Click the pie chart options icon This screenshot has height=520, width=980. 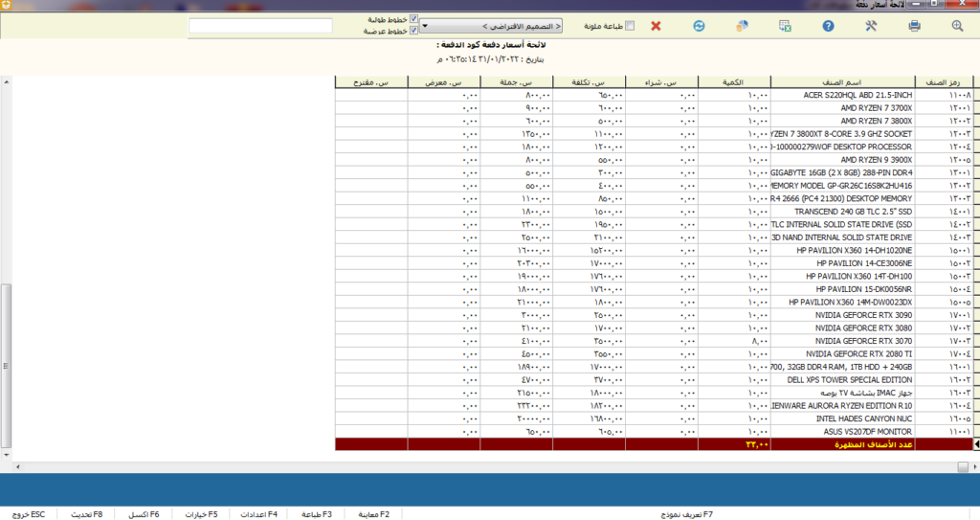(x=742, y=26)
